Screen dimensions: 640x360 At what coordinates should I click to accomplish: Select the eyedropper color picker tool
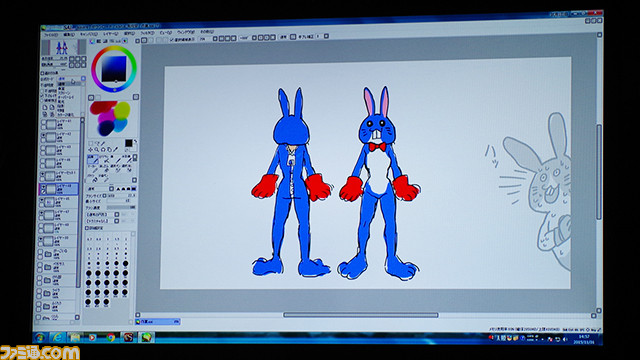click(116, 149)
